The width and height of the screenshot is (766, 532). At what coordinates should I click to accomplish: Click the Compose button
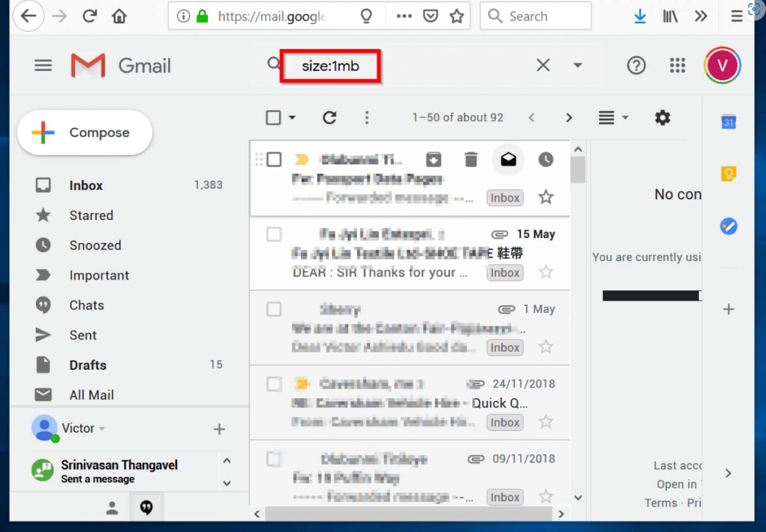(x=85, y=132)
